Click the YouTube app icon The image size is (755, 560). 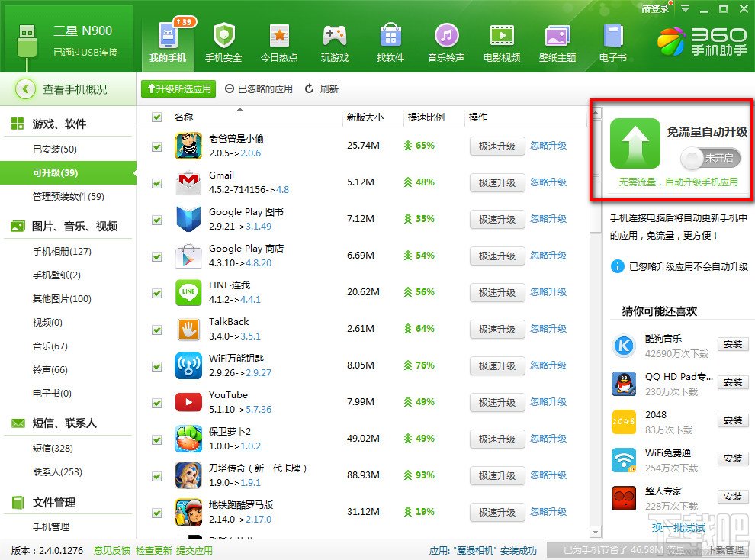[x=188, y=402]
